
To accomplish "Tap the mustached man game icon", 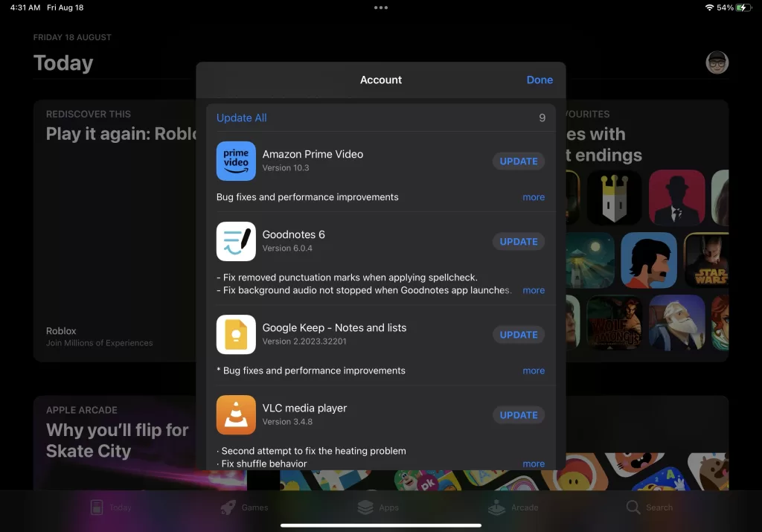I will pos(649,260).
